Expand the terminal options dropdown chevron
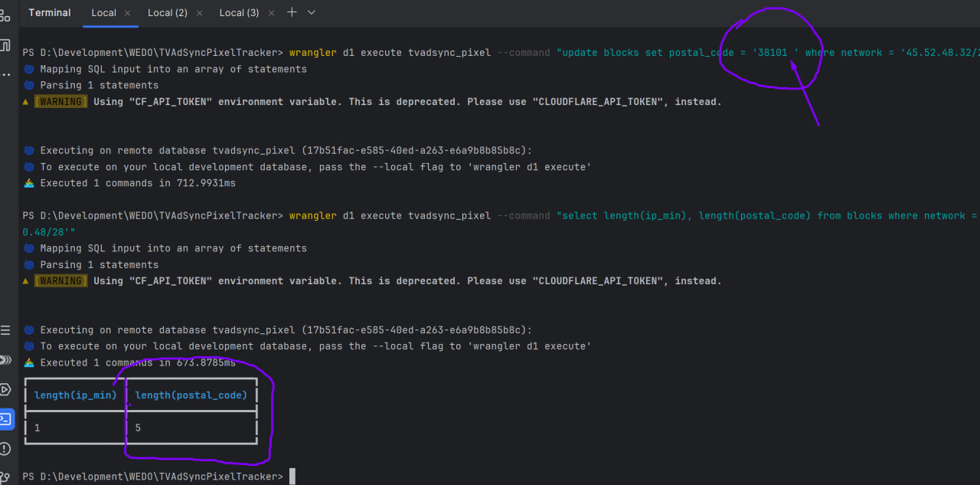This screenshot has height=485, width=980. [312, 12]
